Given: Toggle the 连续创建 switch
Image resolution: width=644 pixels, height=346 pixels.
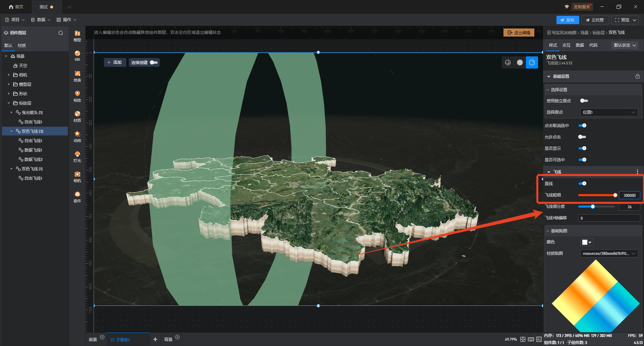Looking at the screenshot, I should pos(154,62).
